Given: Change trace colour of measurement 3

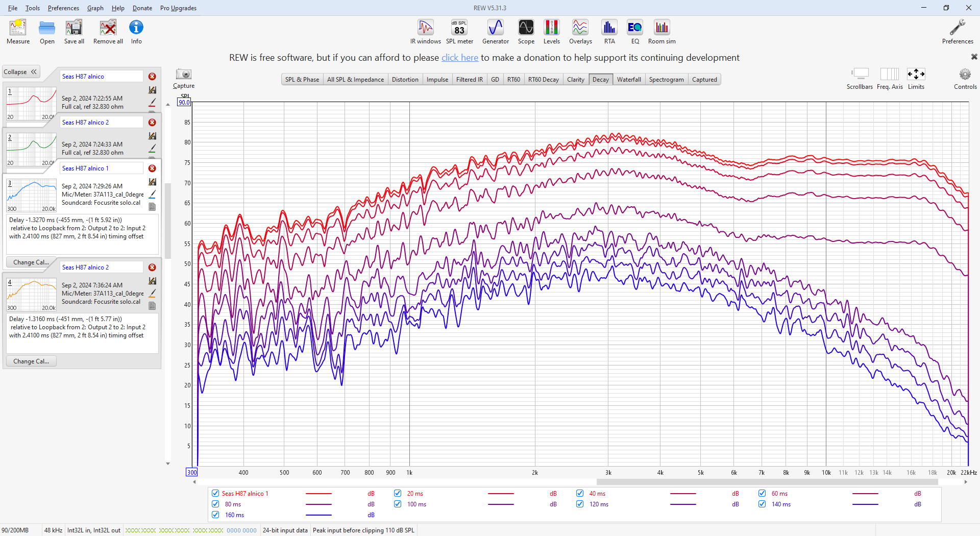Looking at the screenshot, I should (152, 194).
